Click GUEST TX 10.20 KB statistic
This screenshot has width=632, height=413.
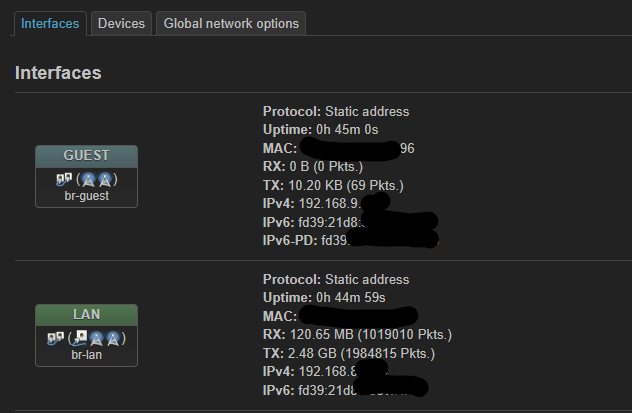click(x=340, y=184)
